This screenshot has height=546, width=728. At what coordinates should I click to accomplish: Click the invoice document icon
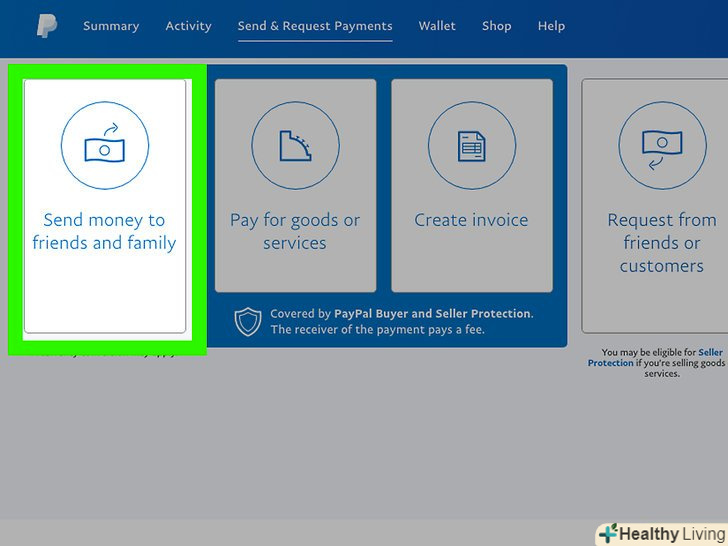click(472, 145)
